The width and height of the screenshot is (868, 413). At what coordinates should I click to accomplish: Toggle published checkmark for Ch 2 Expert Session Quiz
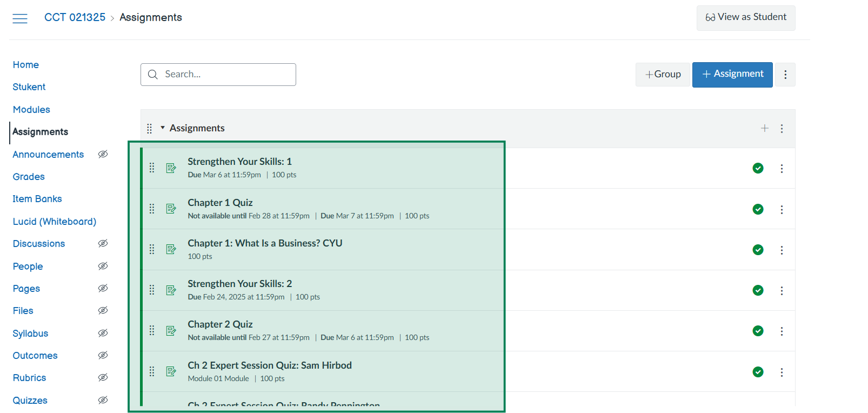coord(758,372)
